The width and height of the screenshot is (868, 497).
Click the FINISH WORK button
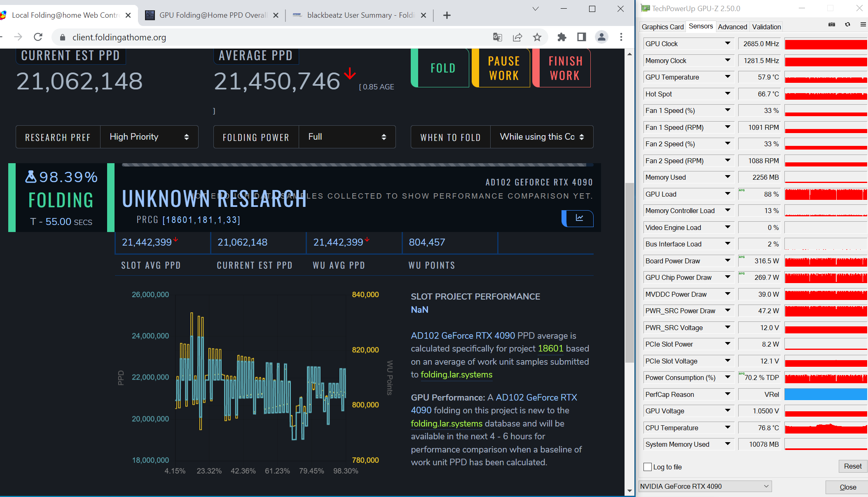pos(565,68)
